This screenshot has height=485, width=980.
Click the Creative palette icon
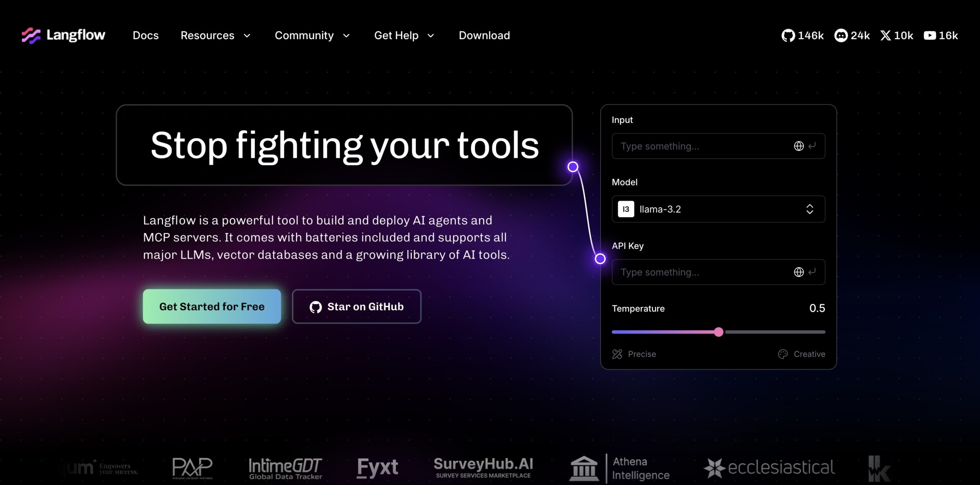click(x=783, y=354)
